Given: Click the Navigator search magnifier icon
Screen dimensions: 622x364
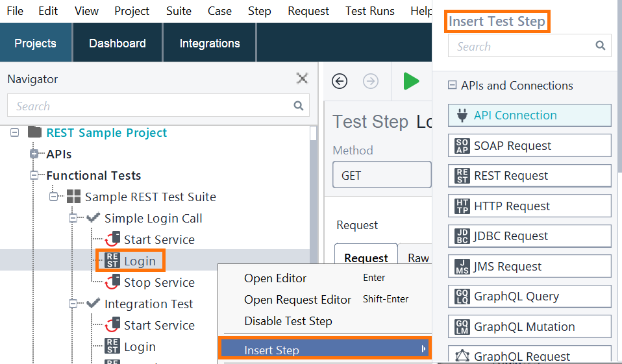Looking at the screenshot, I should point(298,106).
